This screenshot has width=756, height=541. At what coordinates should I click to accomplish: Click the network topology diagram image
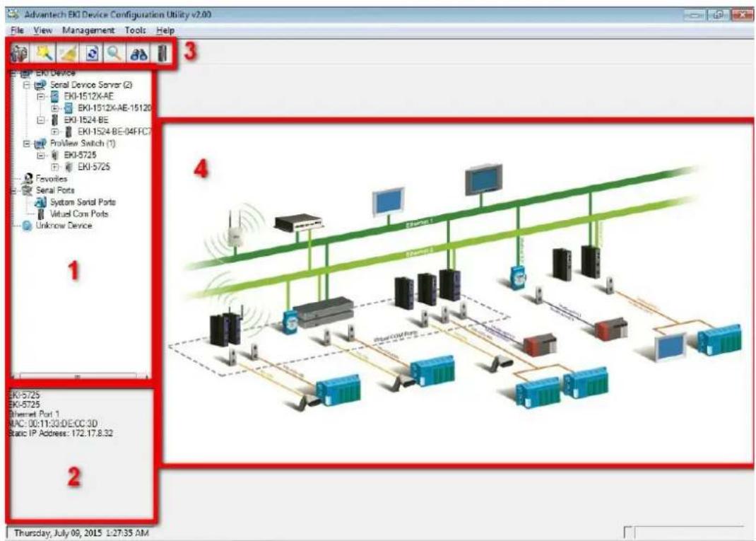click(458, 293)
